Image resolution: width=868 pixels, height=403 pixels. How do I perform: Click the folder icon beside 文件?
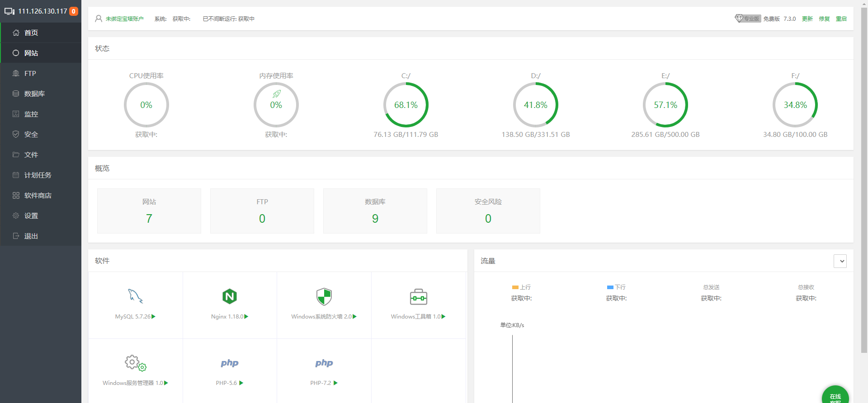[x=16, y=155]
